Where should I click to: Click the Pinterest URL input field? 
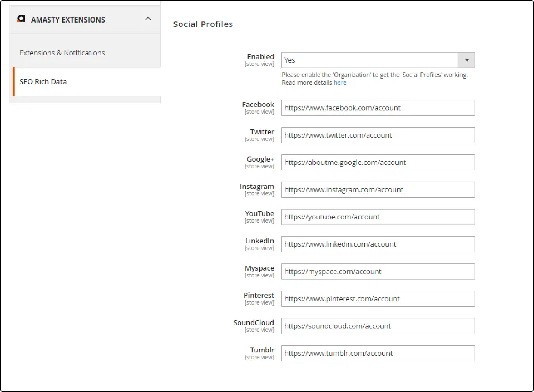coord(378,299)
